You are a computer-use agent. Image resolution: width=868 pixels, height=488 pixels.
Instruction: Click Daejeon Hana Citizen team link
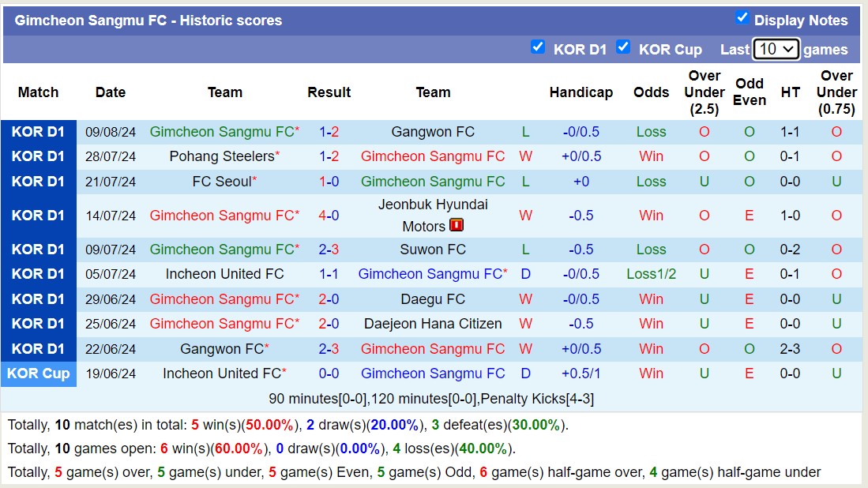pyautogui.click(x=433, y=324)
